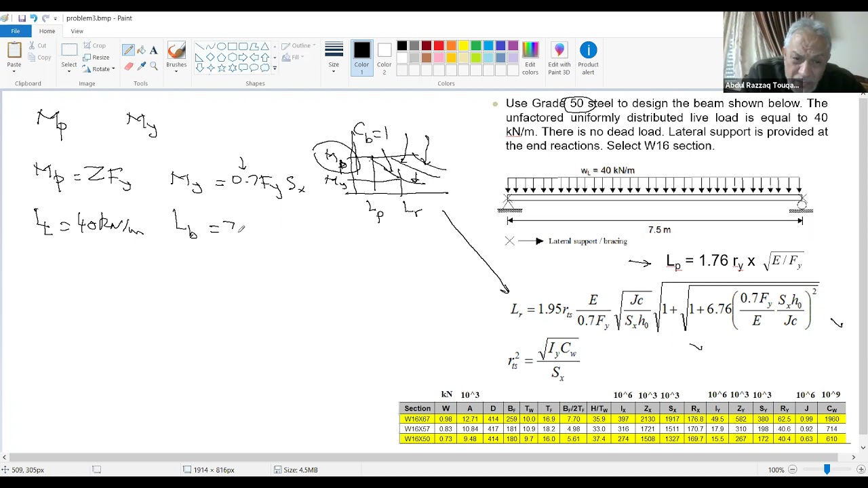Select the Pencil tool

point(128,49)
